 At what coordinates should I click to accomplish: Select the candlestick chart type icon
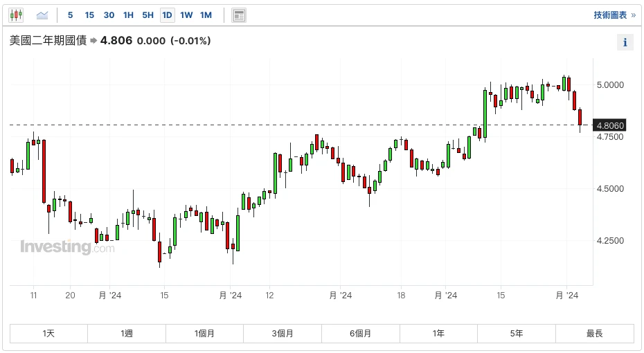(16, 15)
